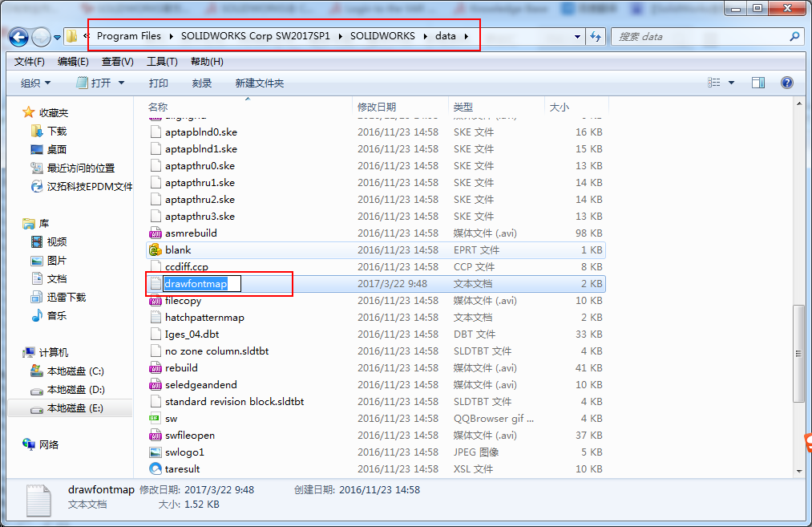
Task: Toggle the preview pane icon
Action: (758, 83)
